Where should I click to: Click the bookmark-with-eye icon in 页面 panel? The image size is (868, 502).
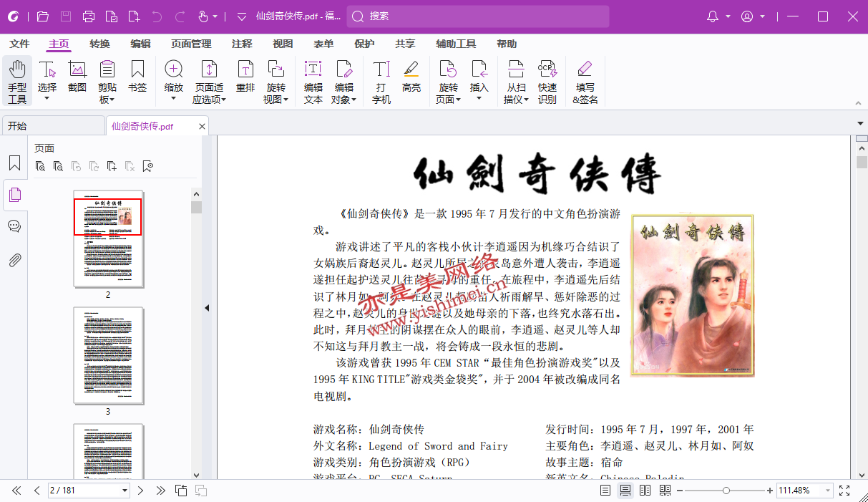click(x=148, y=167)
